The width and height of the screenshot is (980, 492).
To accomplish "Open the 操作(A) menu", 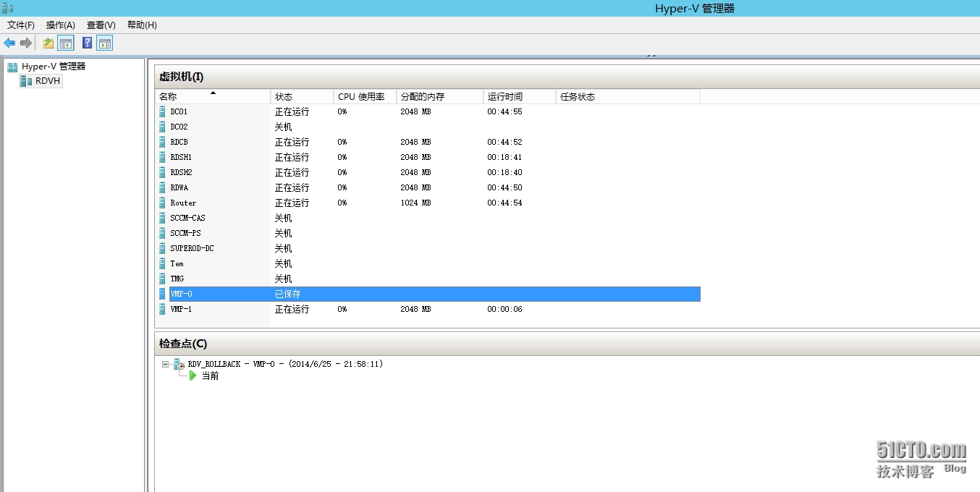I will click(61, 25).
